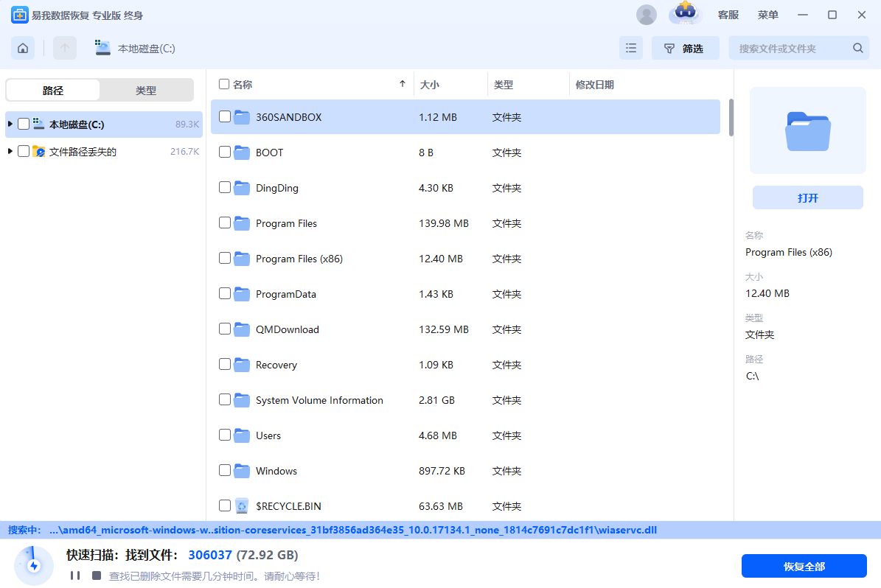Screen dimensions: 881x588
Task: Click the large folder preview thumbnail
Action: coord(807,131)
